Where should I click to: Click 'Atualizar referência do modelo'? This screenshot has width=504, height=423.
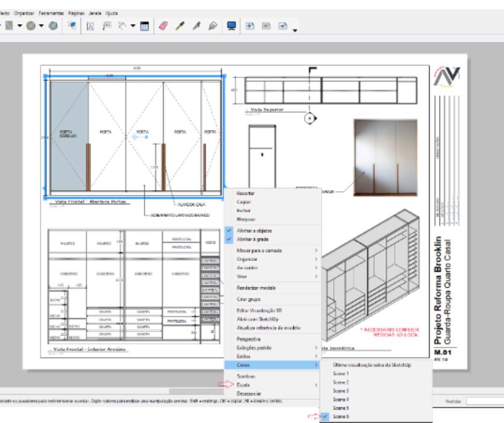coord(268,327)
